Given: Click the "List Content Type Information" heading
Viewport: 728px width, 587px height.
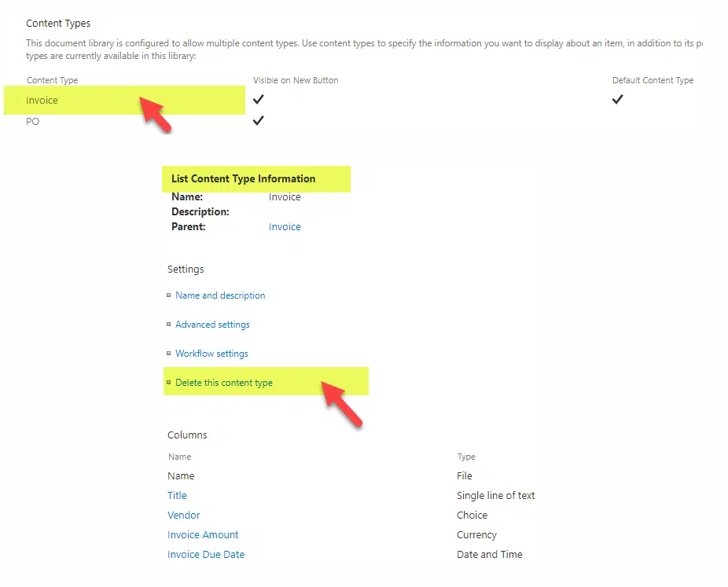Looking at the screenshot, I should [x=245, y=179].
